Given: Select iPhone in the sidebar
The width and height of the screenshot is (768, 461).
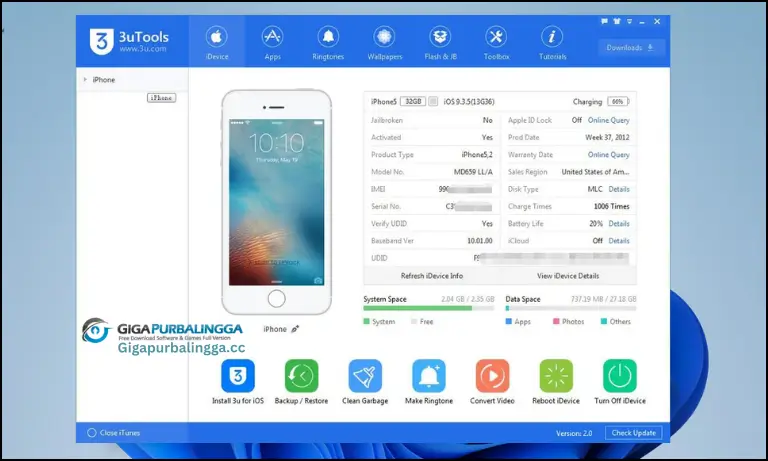Looking at the screenshot, I should point(104,79).
